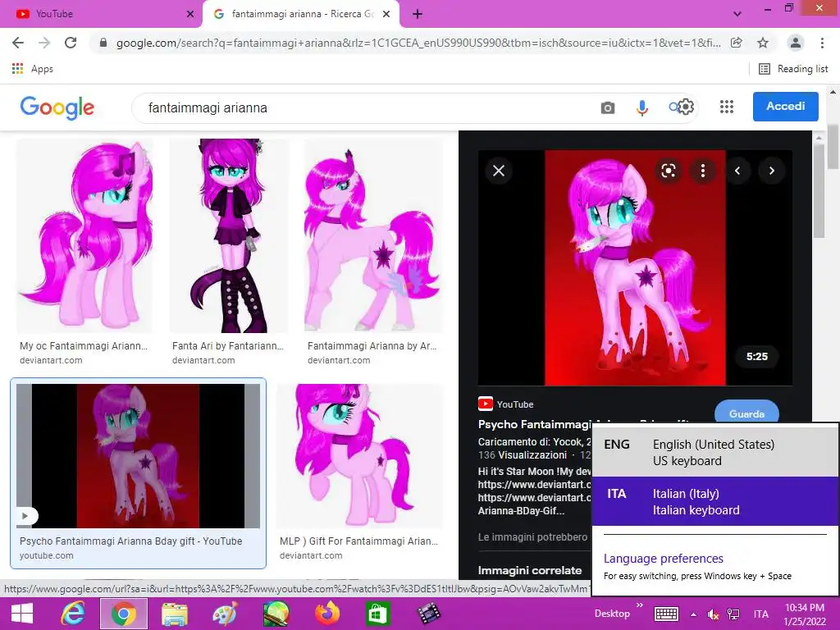
Task: Close the YouTube tab
Action: pyautogui.click(x=190, y=14)
